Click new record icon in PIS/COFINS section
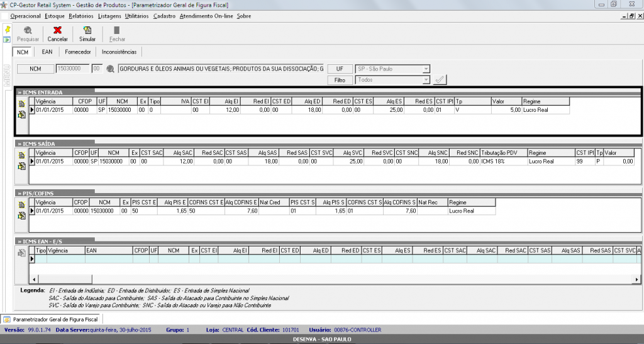The image size is (644, 344). 21,205
